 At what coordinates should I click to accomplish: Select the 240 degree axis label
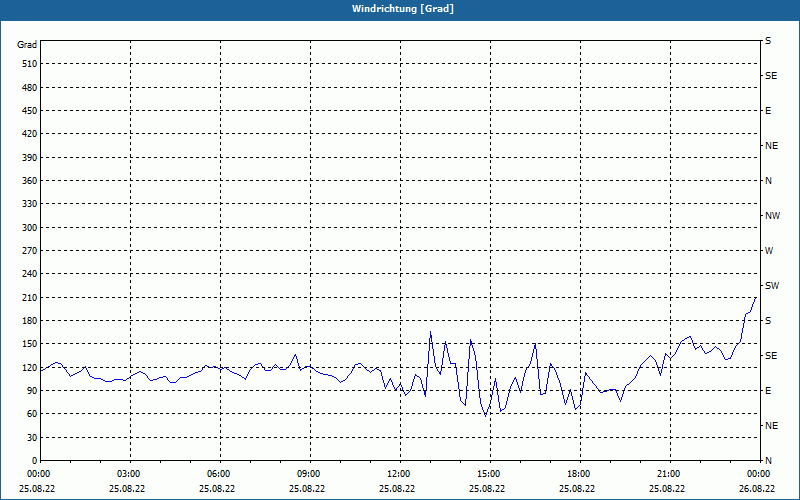click(30, 273)
